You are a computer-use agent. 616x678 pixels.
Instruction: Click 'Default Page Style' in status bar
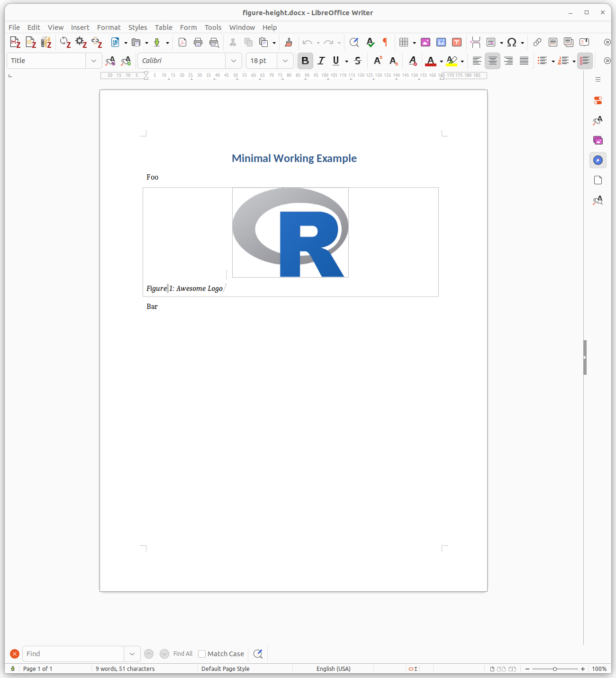coord(226,669)
